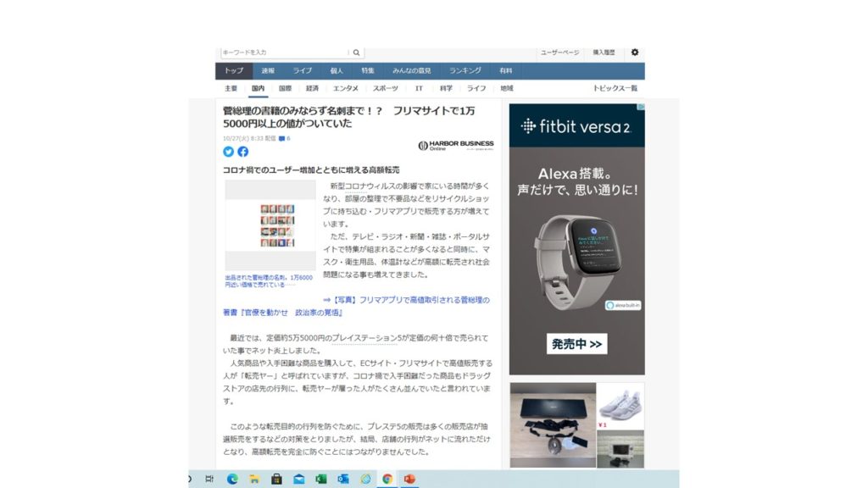The image size is (868, 488).
Task: Open the トピックス一覧 link
Action: click(615, 88)
